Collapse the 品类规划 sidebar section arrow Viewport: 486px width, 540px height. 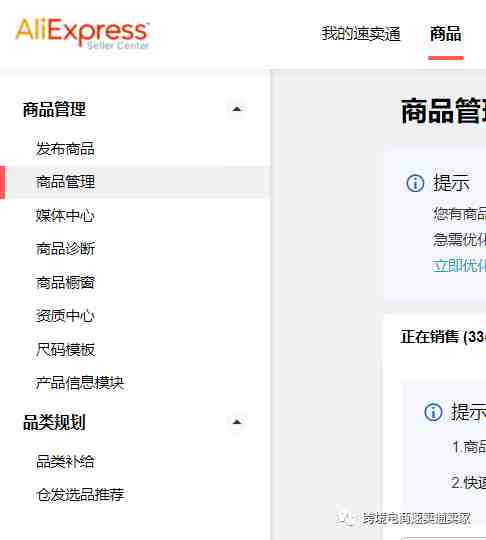[237, 422]
